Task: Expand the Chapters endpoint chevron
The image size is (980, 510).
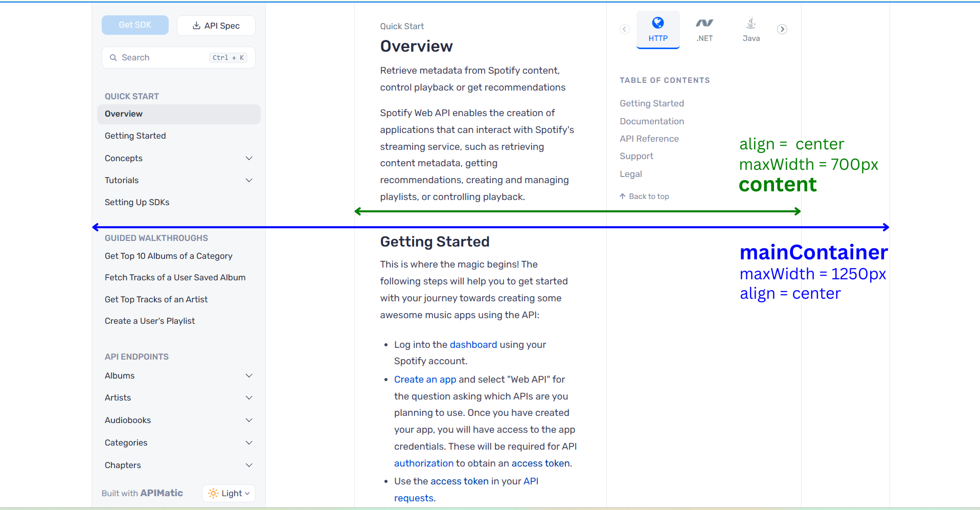Action: tap(249, 465)
